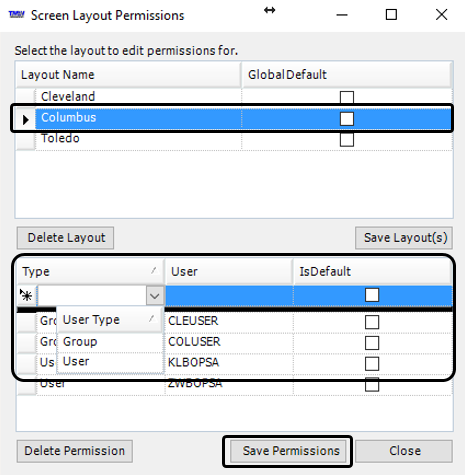
Task: Maximize the Screen Layout Permissions window
Action: [x=391, y=15]
